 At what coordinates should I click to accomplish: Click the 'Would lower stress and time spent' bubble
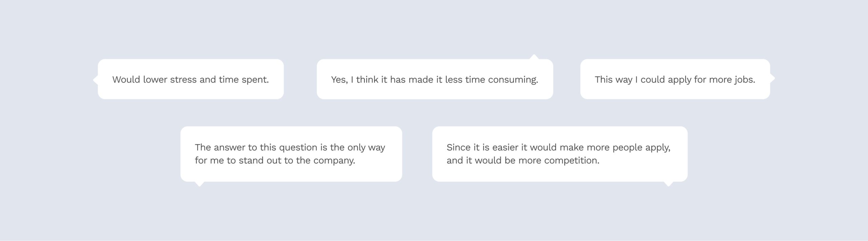click(191, 79)
